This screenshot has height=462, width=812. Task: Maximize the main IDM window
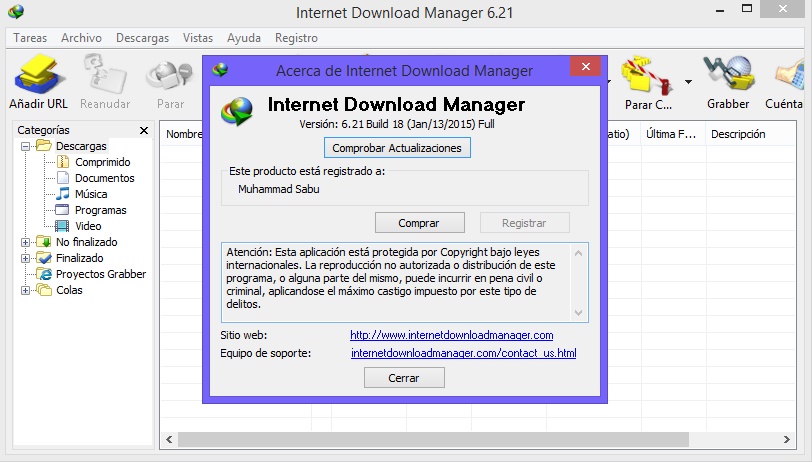[747, 8]
